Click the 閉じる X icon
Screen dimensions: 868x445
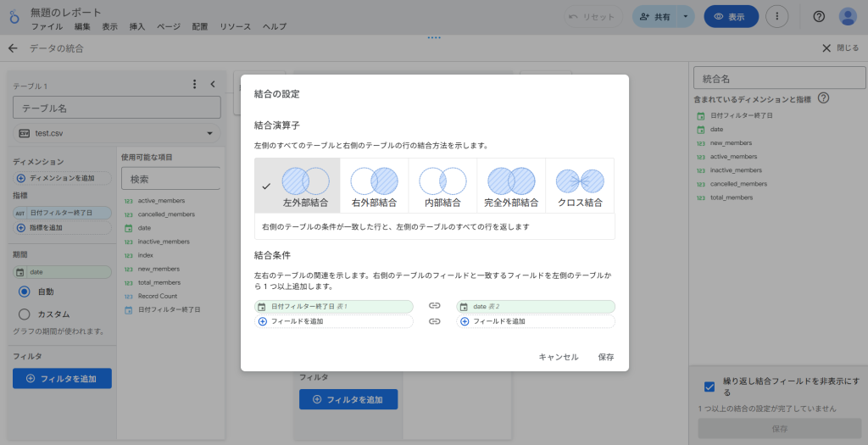point(826,48)
